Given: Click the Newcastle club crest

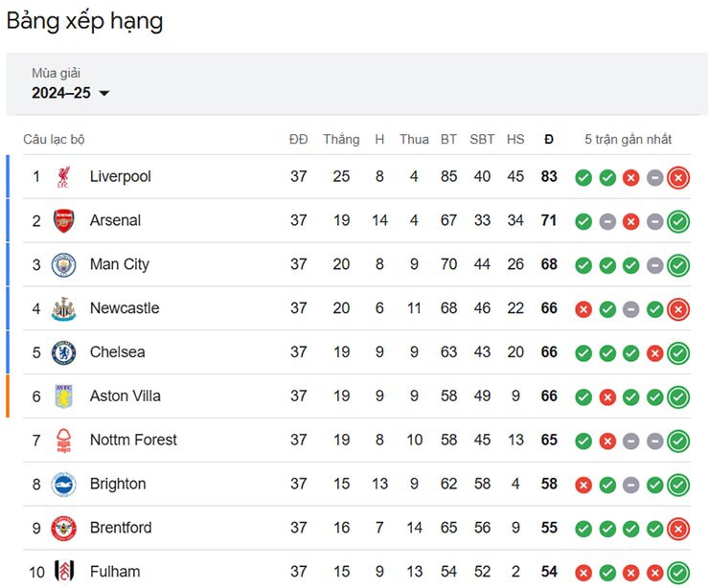Looking at the screenshot, I should [63, 308].
